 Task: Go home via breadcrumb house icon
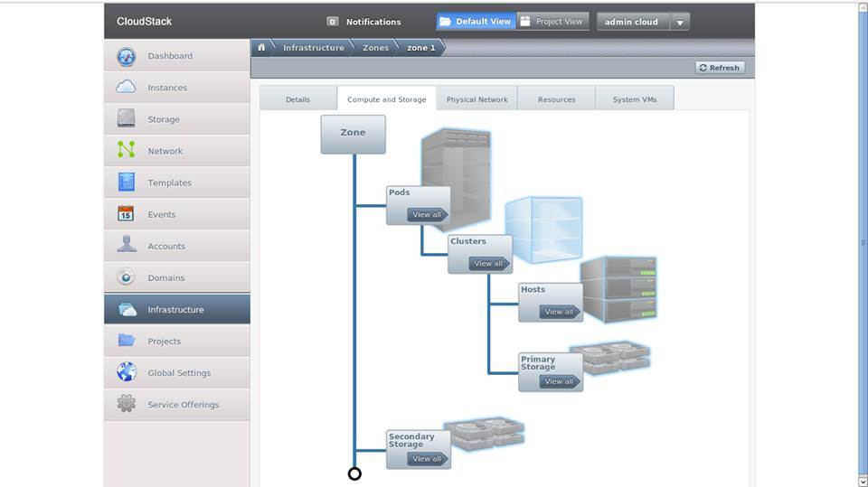pyautogui.click(x=261, y=48)
